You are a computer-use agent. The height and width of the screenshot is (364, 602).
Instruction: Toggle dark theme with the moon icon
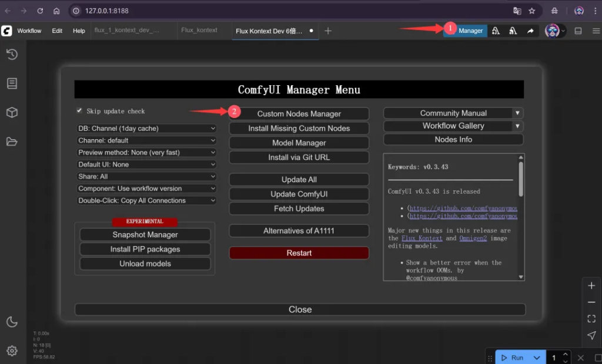tap(12, 322)
